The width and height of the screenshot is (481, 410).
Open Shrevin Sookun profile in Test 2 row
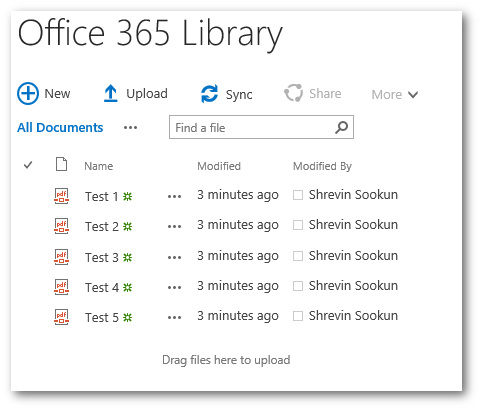click(x=353, y=225)
